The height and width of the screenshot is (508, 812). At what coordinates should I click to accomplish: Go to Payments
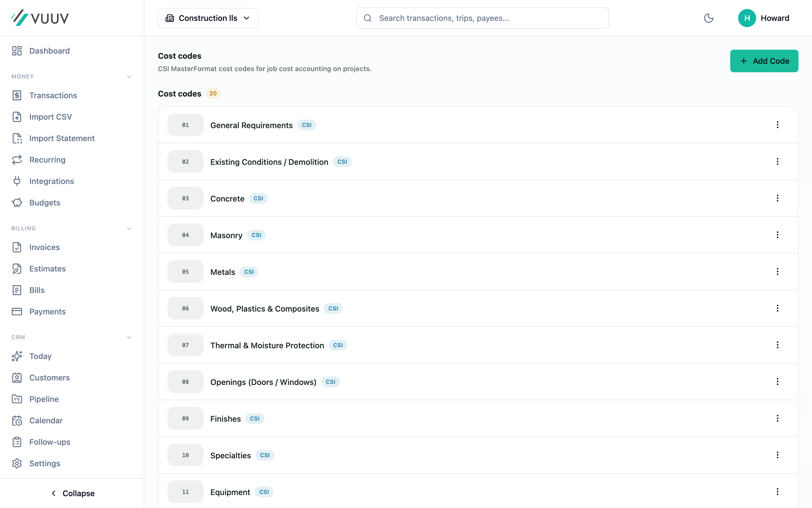point(39,312)
